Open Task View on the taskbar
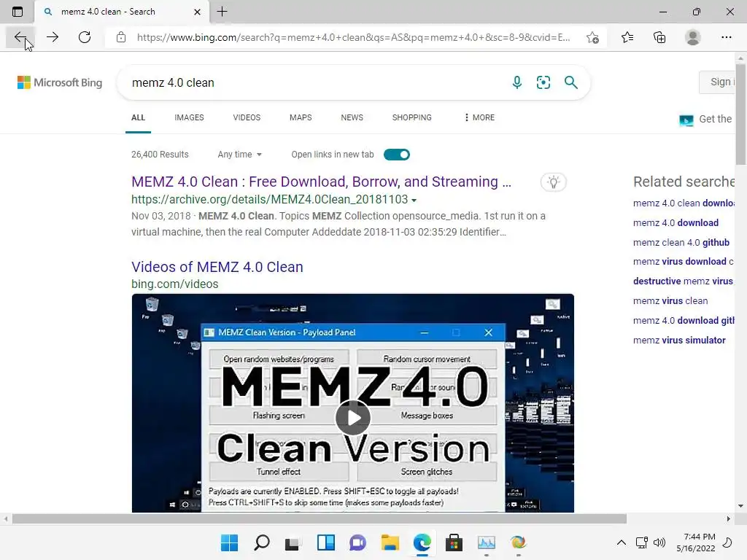This screenshot has width=747, height=560. (293, 542)
